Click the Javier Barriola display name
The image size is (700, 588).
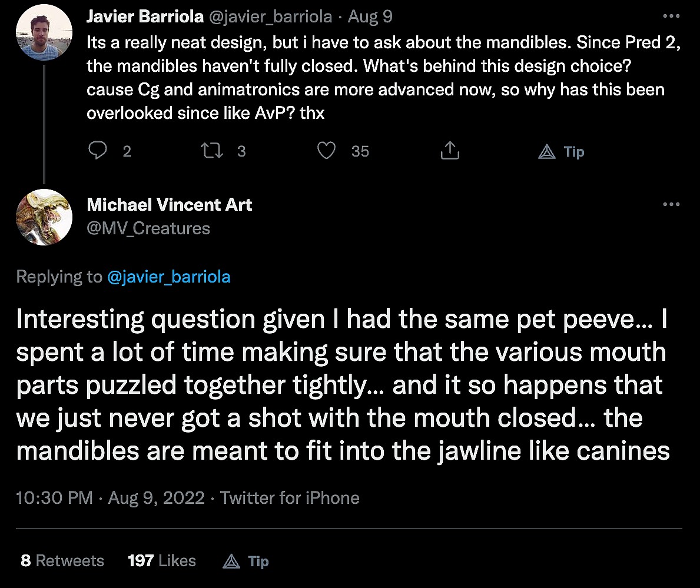(143, 16)
